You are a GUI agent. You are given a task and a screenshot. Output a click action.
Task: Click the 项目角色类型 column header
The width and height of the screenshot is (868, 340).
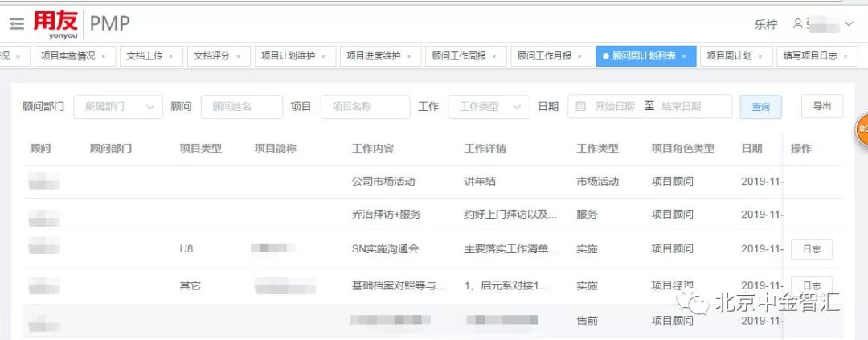pos(683,149)
